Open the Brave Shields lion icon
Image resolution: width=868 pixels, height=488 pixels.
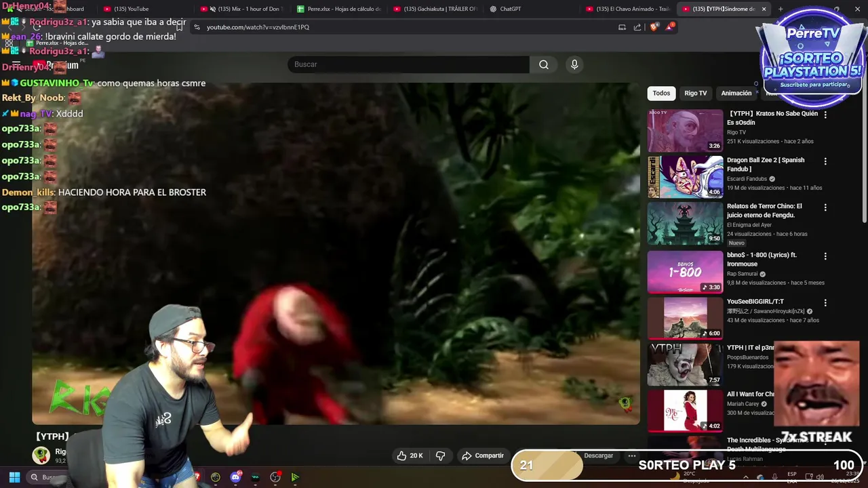[654, 27]
